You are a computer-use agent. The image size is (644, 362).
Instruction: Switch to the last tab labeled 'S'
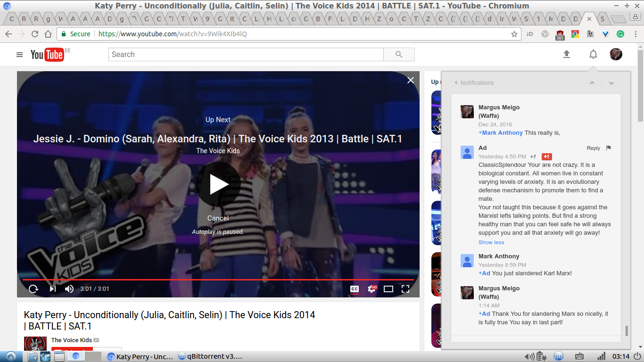pyautogui.click(x=602, y=19)
